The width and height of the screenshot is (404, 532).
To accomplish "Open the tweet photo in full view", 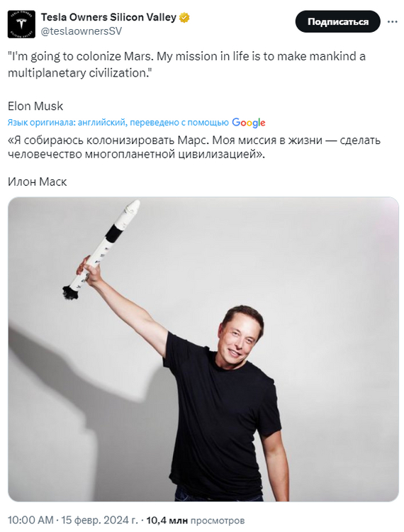I will pyautogui.click(x=203, y=349).
